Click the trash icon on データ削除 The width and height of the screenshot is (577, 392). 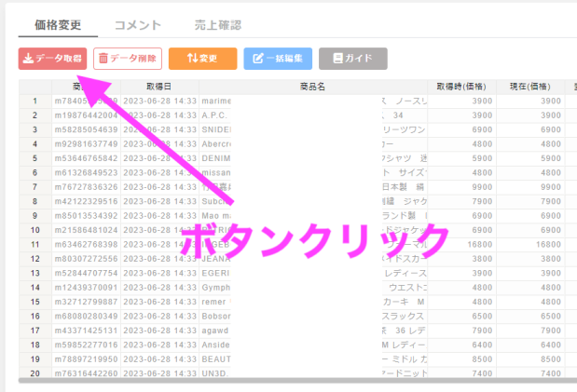pyautogui.click(x=103, y=59)
